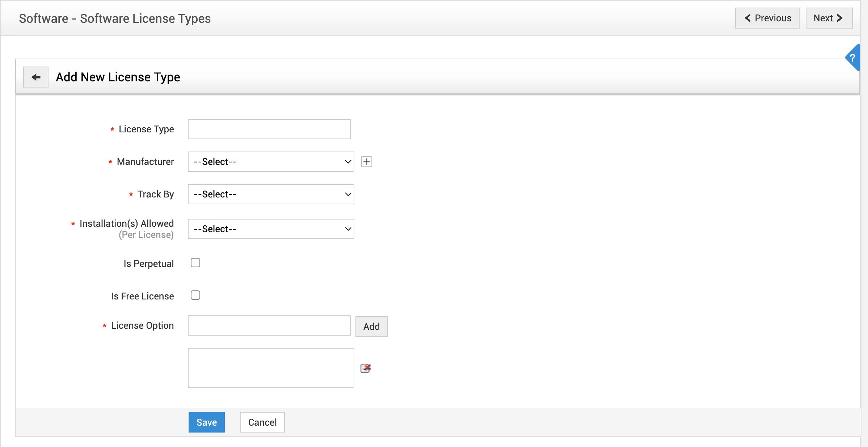Check the Is Free License option

click(x=195, y=295)
